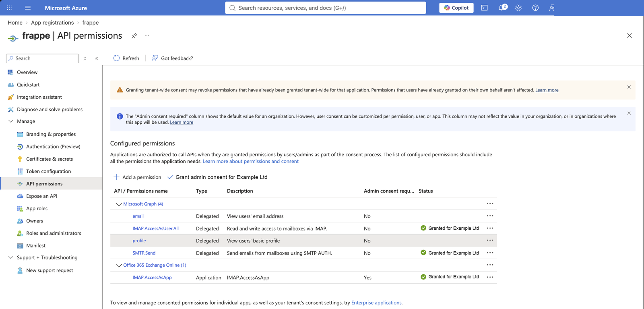Open the Enterprise applications link
This screenshot has width=644, height=309.
coord(376,303)
